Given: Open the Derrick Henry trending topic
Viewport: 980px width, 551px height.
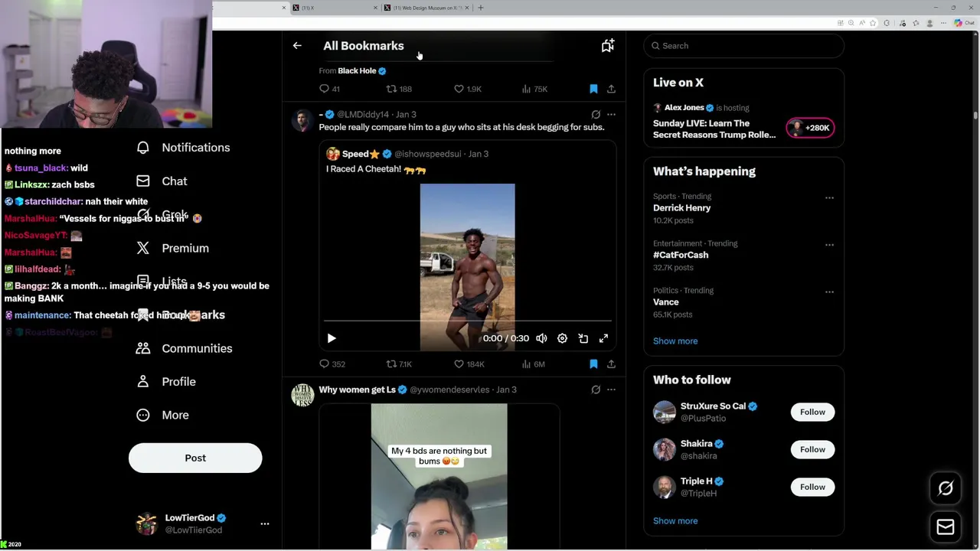Looking at the screenshot, I should tap(681, 208).
